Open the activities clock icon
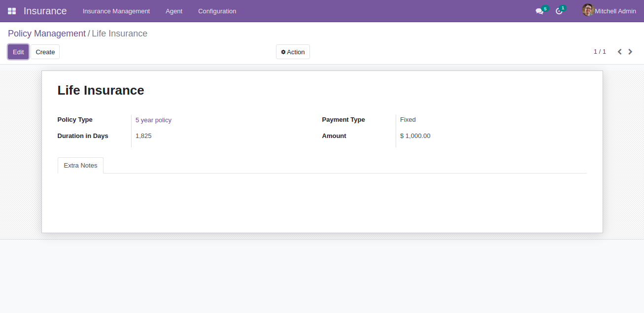This screenshot has width=644, height=313. click(x=559, y=11)
